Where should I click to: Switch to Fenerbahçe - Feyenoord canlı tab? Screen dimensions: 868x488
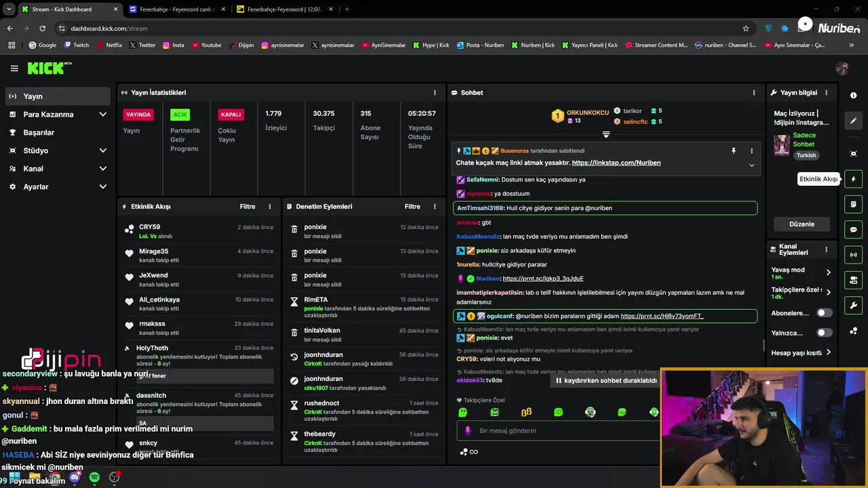pyautogui.click(x=176, y=9)
